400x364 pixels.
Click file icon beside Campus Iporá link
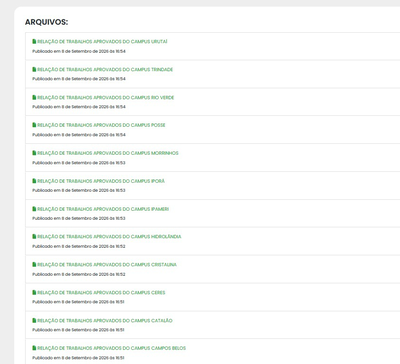34,181
